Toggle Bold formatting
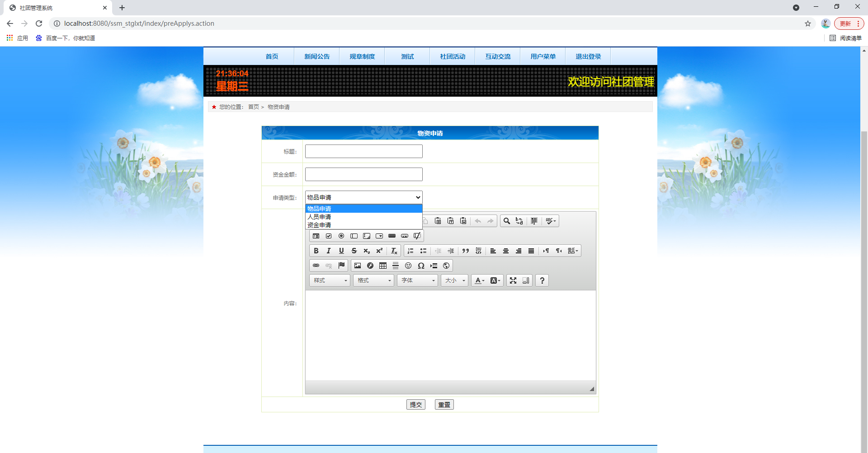 [316, 251]
